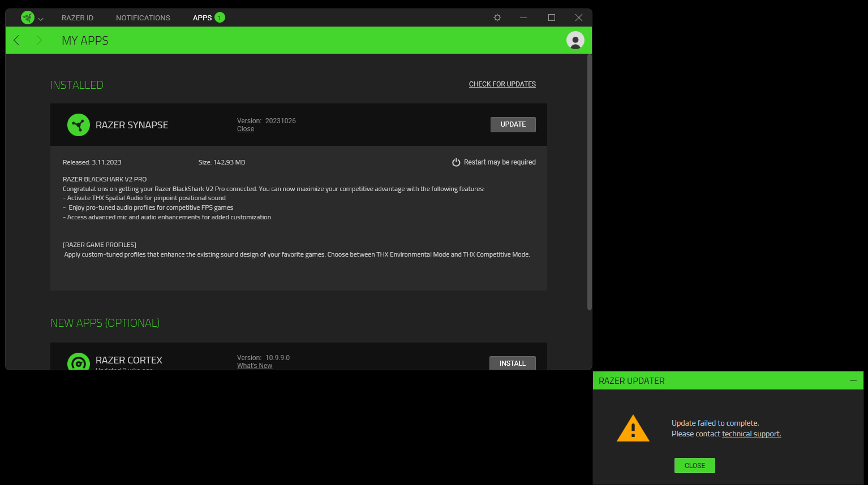This screenshot has height=485, width=868.
Task: Click the 'NEW APPS (OPTIONAL)' section heading
Action: 105,323
